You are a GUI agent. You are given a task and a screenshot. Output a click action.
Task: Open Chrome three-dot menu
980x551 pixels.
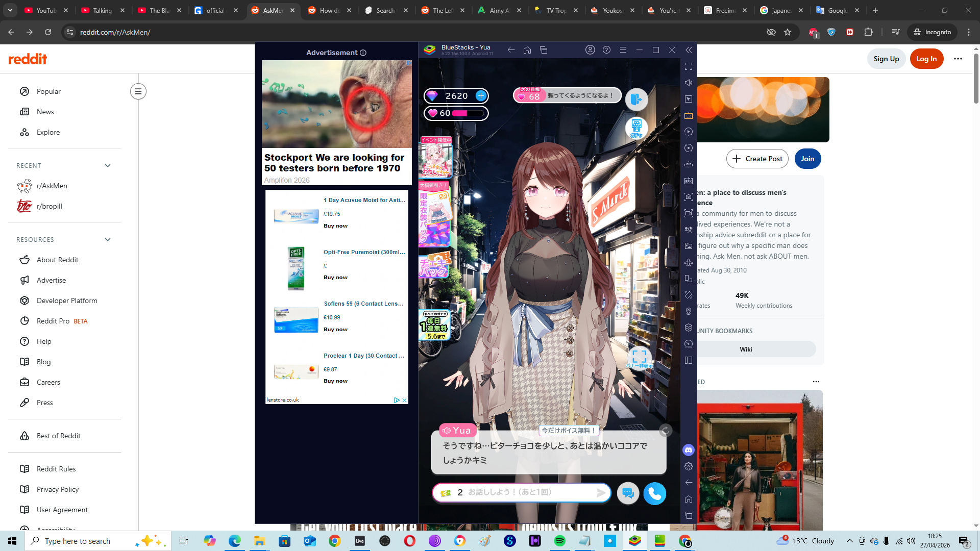coord(969,32)
